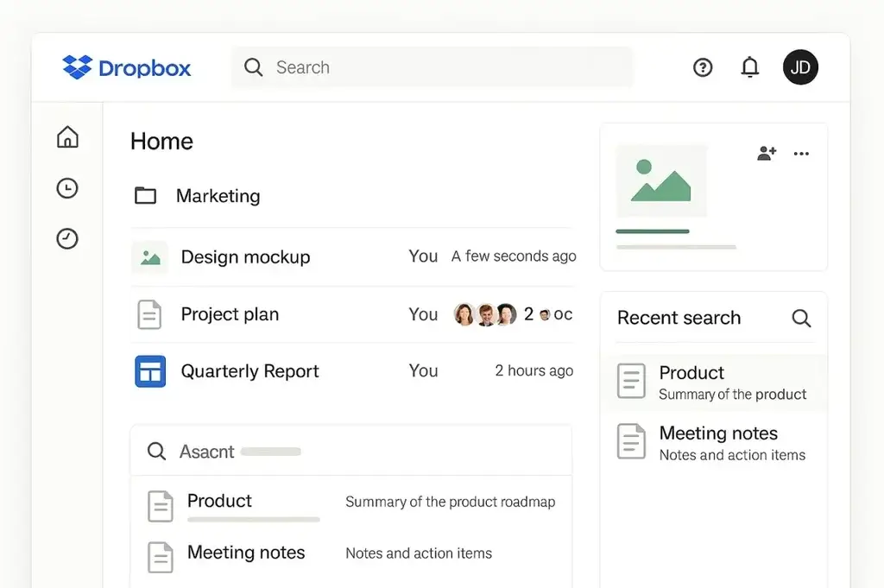The image size is (884, 588).
Task: Click the Dropbox logo
Action: click(127, 67)
